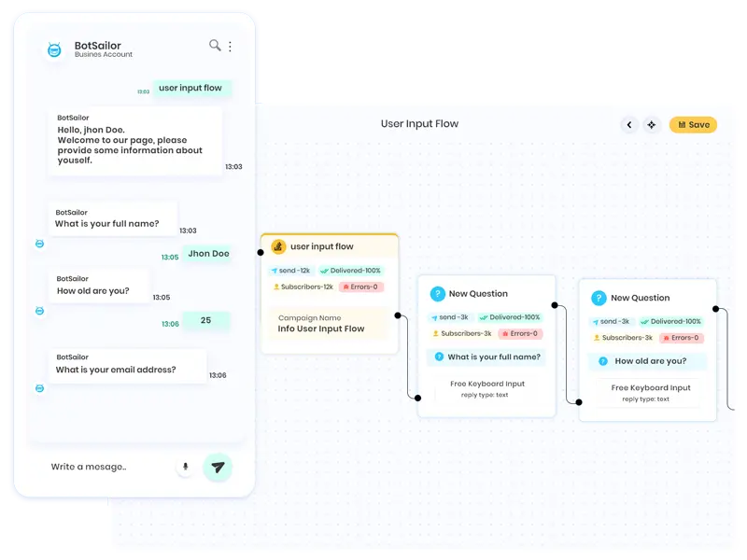Click the Save button in flow editor
Screen dimensions: 747x560
coord(693,125)
